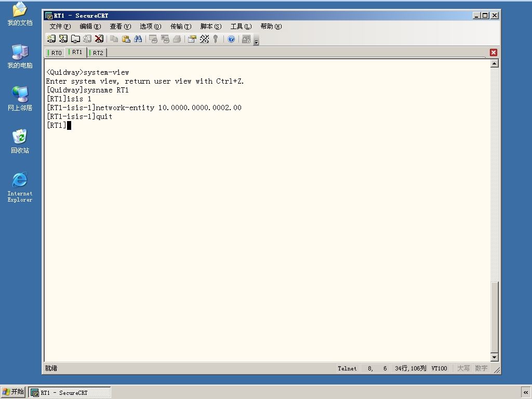532x399 pixels.
Task: Open the 帮助(H) menu
Action: click(271, 26)
